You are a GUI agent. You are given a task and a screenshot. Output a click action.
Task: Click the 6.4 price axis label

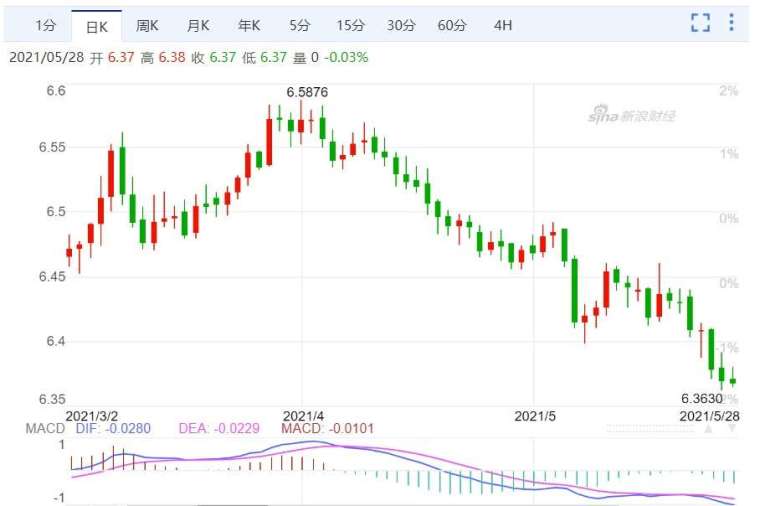pos(56,341)
